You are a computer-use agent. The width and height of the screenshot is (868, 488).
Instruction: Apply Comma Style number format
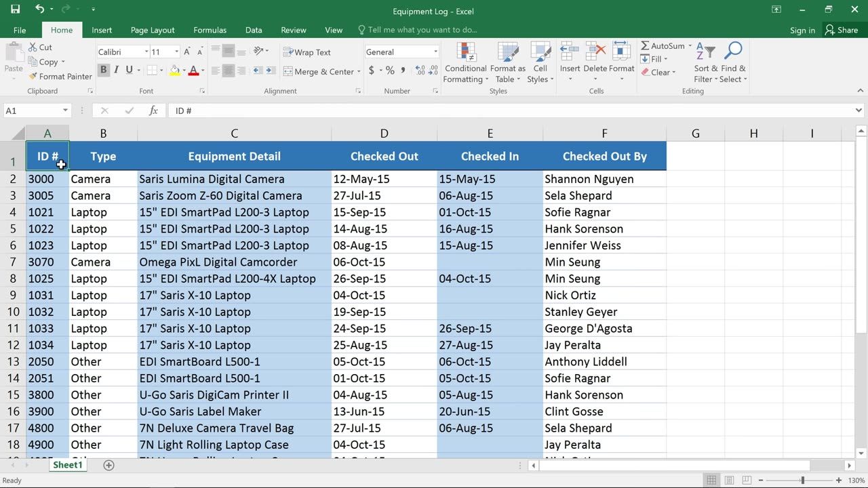click(403, 70)
